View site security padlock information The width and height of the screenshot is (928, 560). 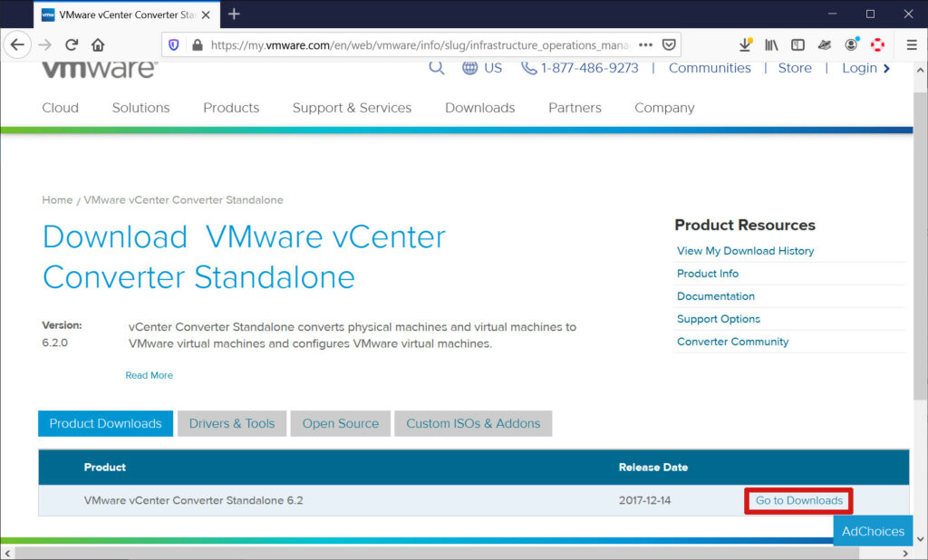coord(198,45)
